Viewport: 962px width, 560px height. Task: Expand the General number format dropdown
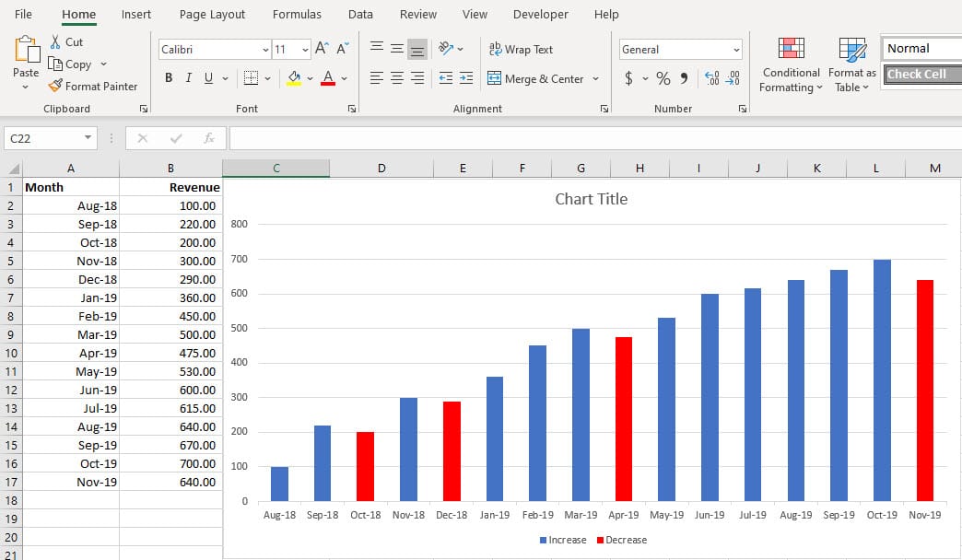(x=736, y=50)
